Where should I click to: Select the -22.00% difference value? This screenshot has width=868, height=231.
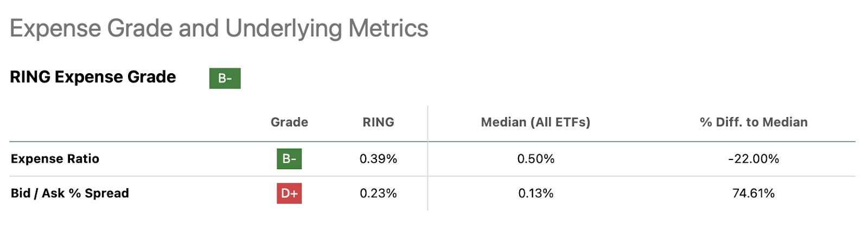[754, 159]
